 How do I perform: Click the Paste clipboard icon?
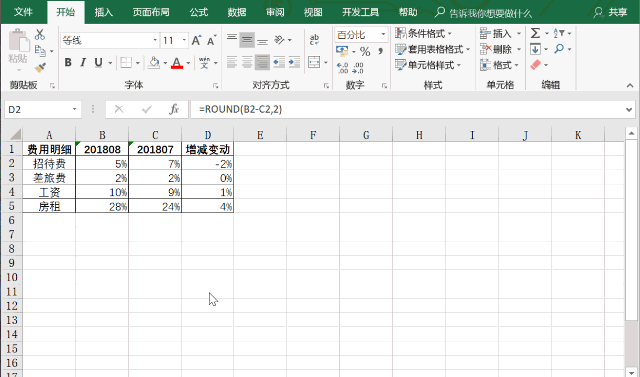click(x=18, y=41)
